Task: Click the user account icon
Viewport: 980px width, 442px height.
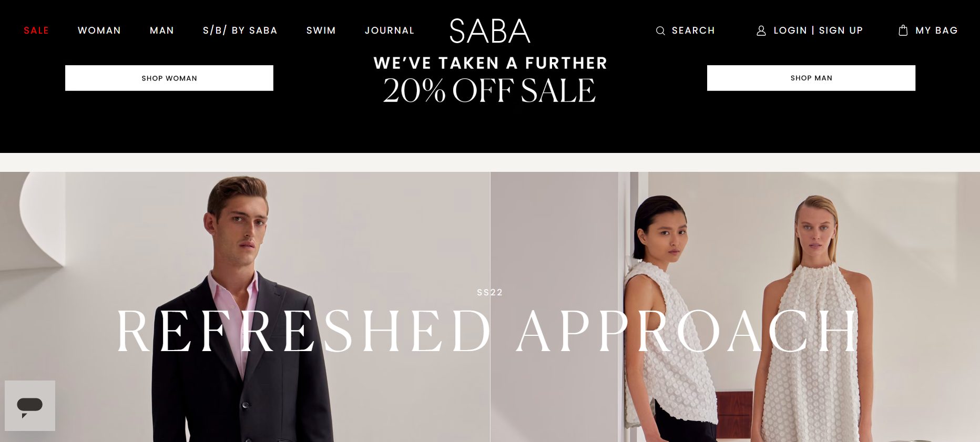Action: 761,30
